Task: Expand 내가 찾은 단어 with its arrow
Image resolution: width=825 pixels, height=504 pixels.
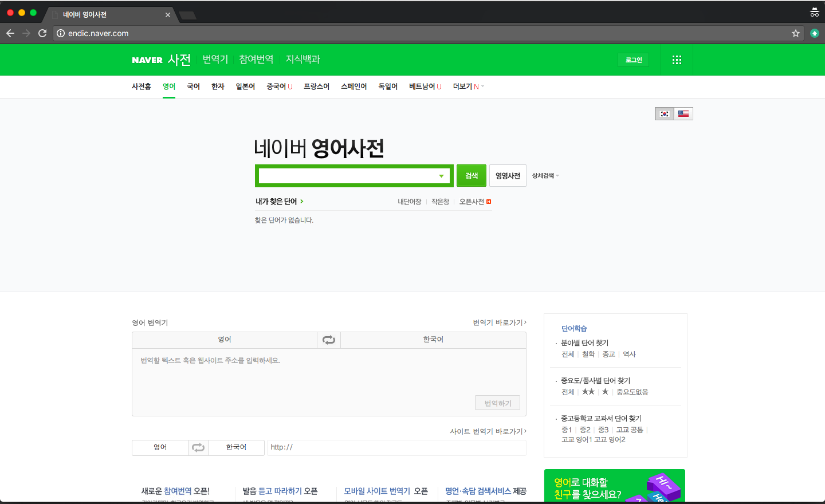Action: tap(301, 202)
